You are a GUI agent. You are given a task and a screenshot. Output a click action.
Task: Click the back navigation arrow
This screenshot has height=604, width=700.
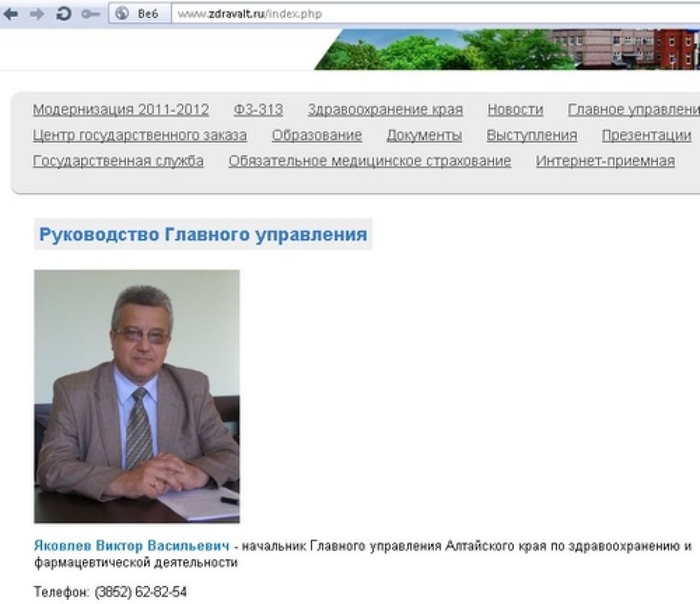(x=10, y=12)
